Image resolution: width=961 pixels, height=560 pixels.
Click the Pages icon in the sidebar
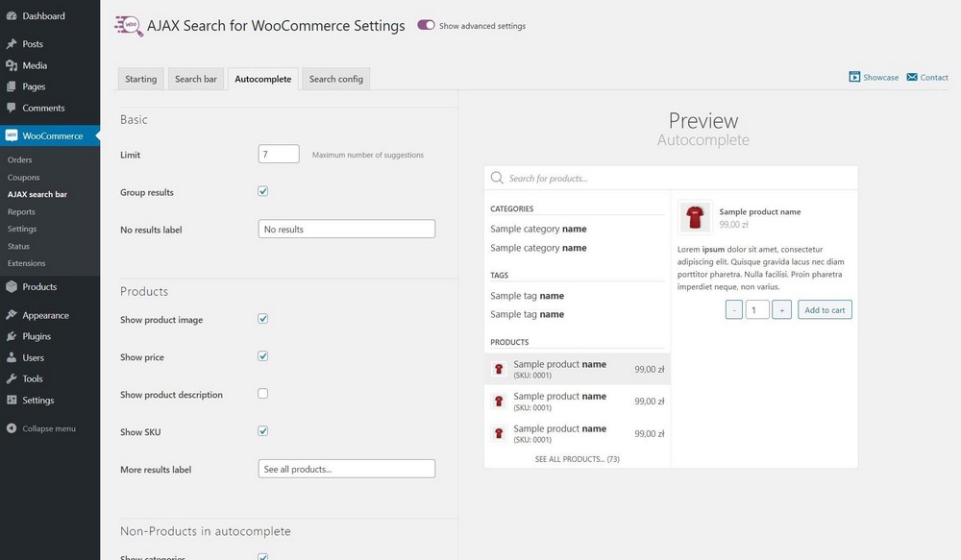pyautogui.click(x=11, y=86)
